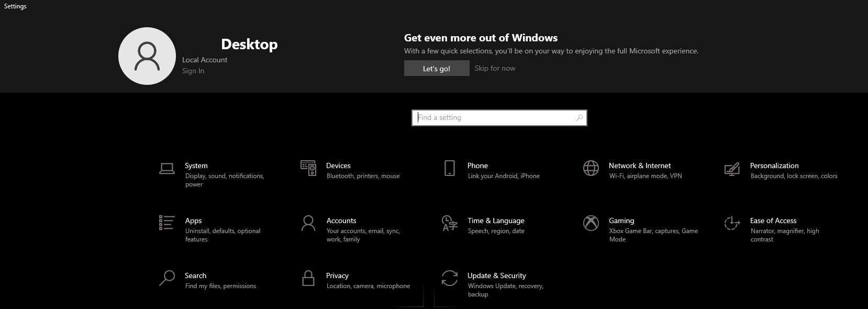The height and width of the screenshot is (309, 868).
Task: Open the Gaming category title
Action: pyautogui.click(x=621, y=220)
